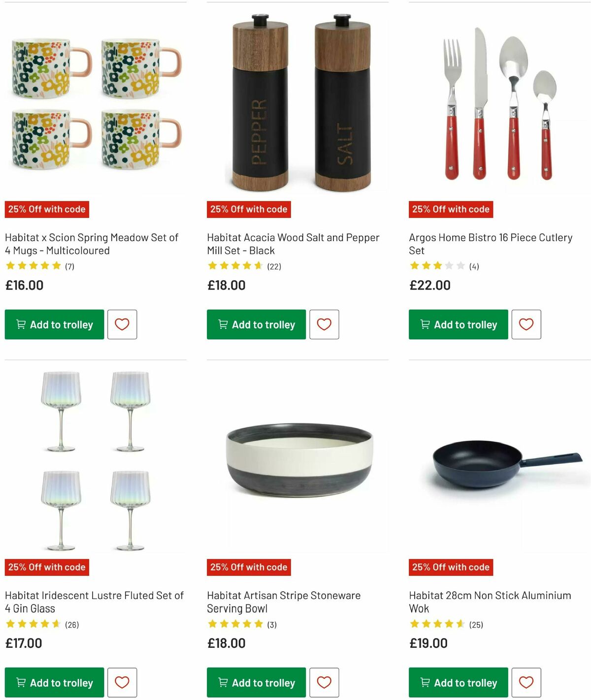Open the (26) reviews for the Gin Glasses

[x=71, y=624]
